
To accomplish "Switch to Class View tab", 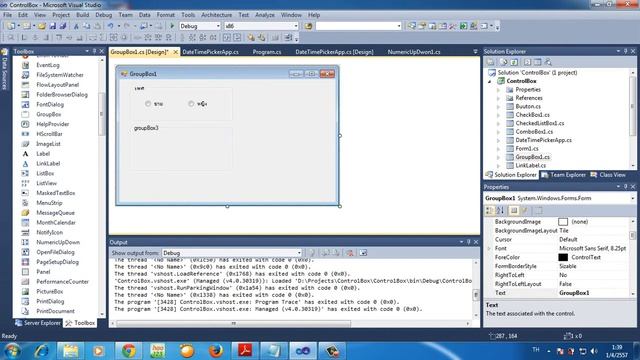I will click(x=608, y=175).
